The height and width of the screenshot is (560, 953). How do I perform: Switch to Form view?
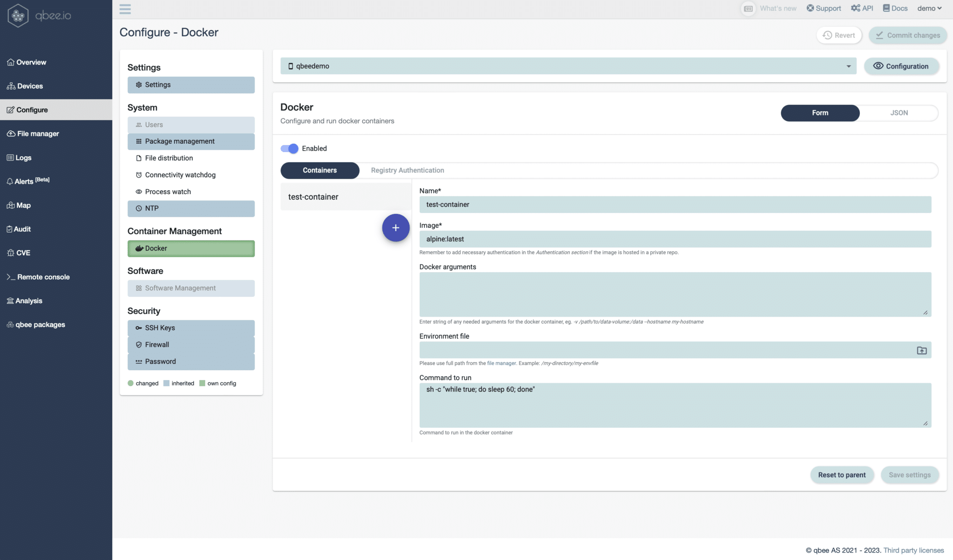[820, 113]
